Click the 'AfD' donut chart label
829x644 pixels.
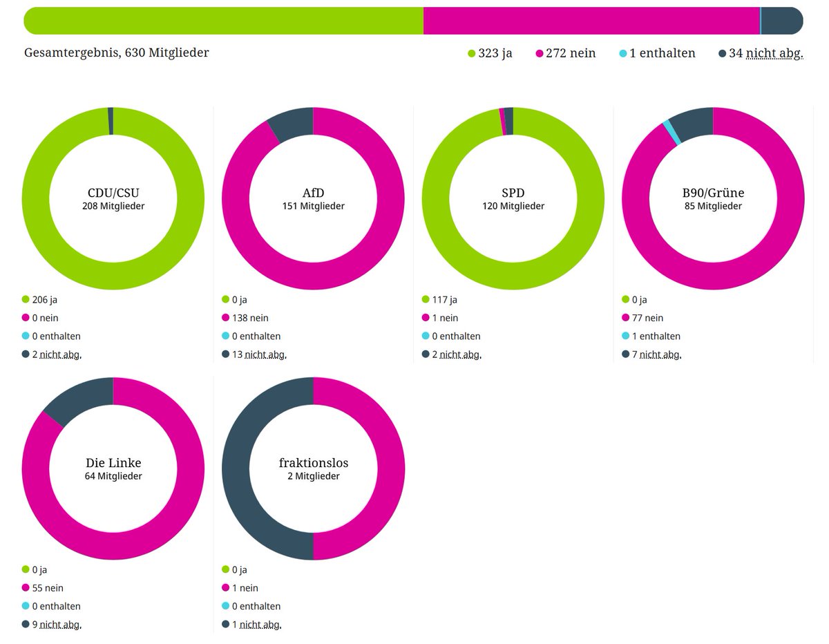pyautogui.click(x=313, y=193)
